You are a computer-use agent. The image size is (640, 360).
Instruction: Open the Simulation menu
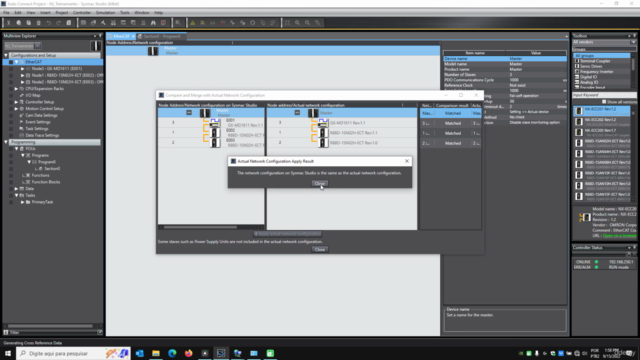pos(105,13)
